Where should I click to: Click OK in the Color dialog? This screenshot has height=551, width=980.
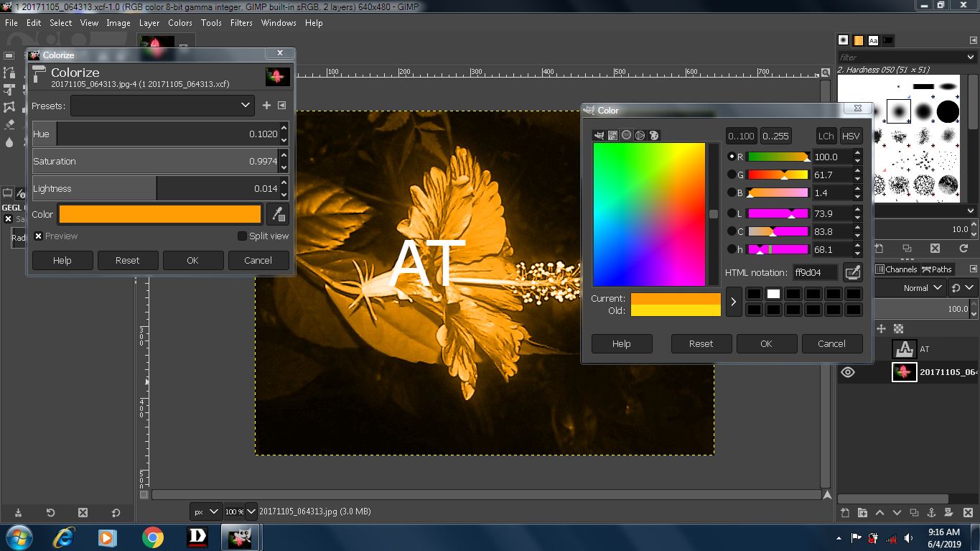[766, 343]
